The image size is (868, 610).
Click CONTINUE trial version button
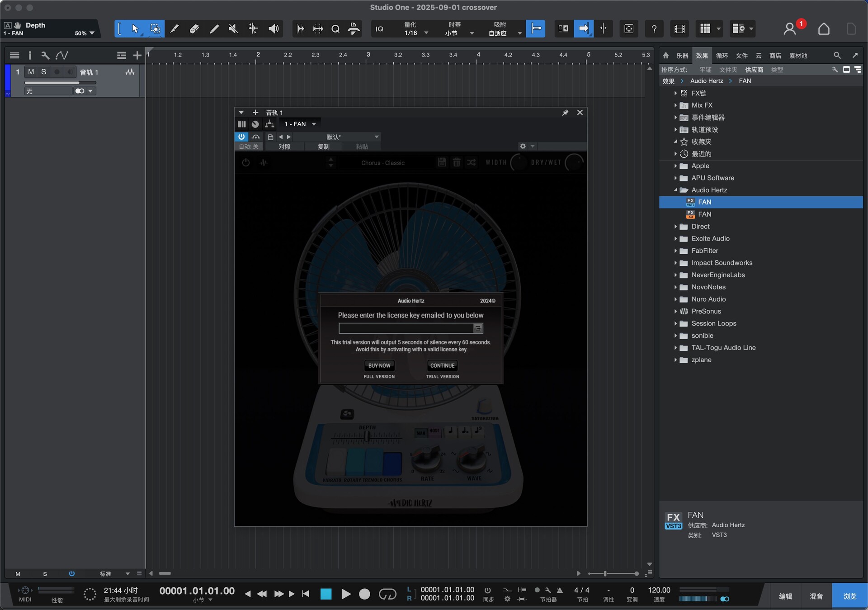[x=442, y=365]
